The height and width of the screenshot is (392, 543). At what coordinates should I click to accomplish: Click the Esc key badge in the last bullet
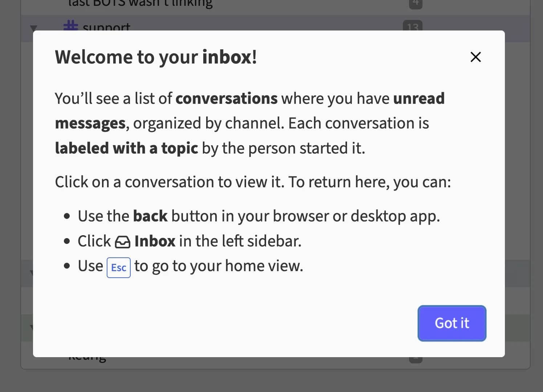point(118,267)
